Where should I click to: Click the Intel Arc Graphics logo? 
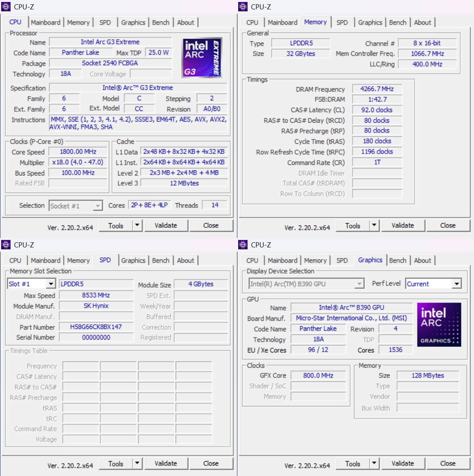[439, 324]
